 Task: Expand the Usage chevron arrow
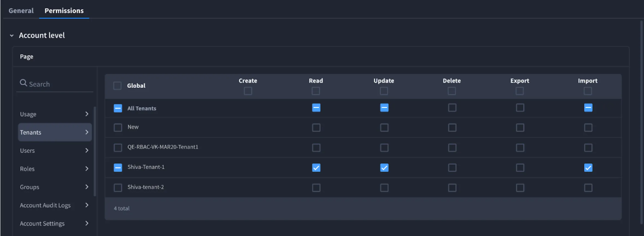(x=87, y=114)
